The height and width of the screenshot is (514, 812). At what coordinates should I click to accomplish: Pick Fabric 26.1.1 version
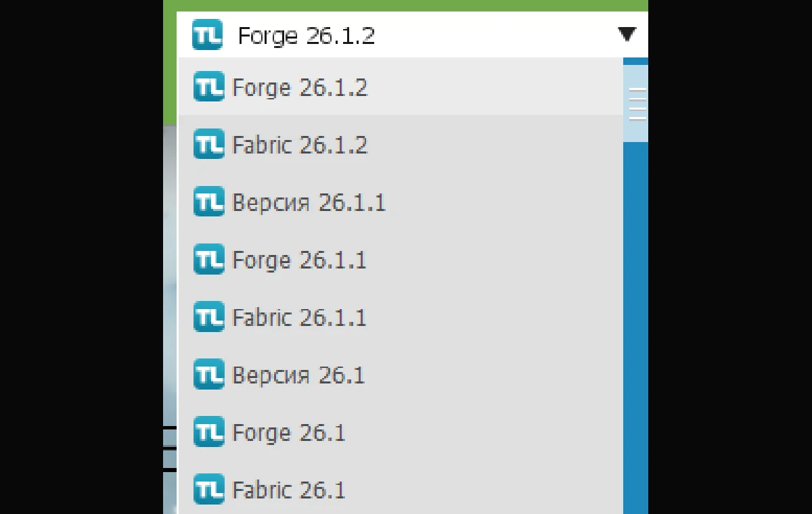tap(400, 317)
